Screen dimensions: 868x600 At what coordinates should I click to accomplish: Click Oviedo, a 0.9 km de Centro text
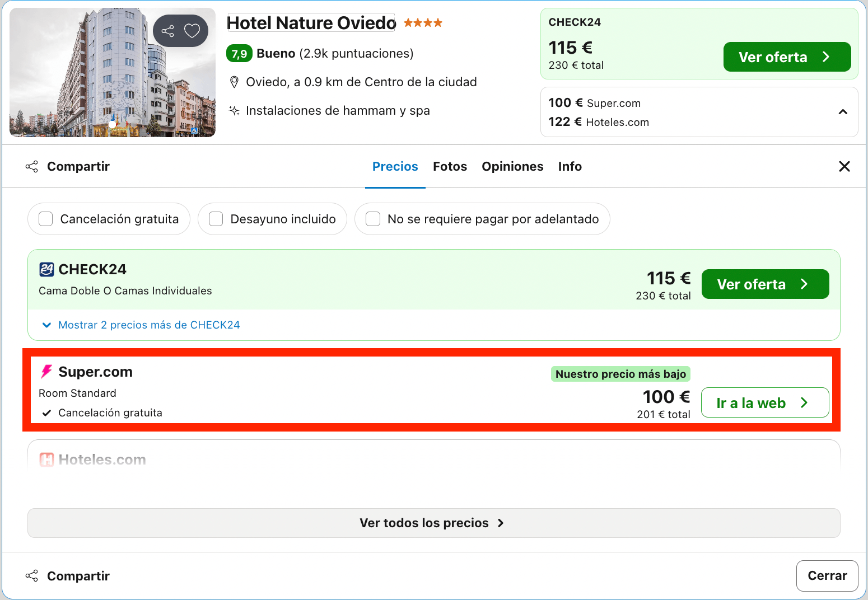pyautogui.click(x=362, y=82)
